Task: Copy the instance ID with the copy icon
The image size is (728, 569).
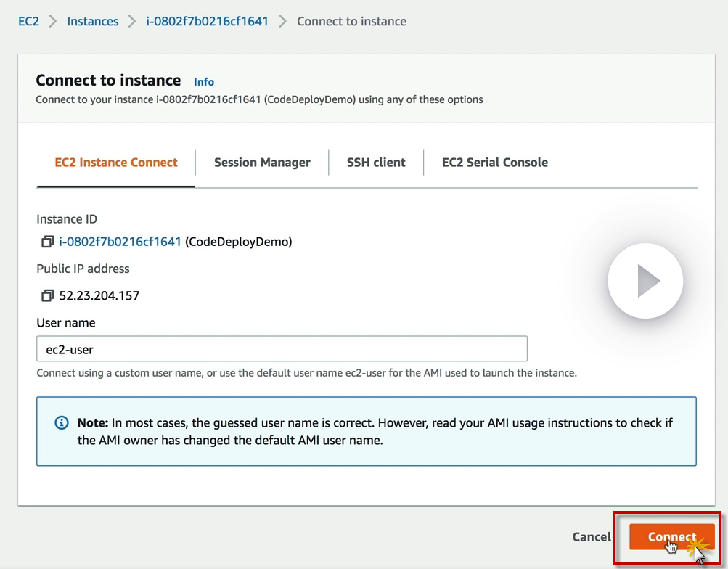Action: point(47,242)
